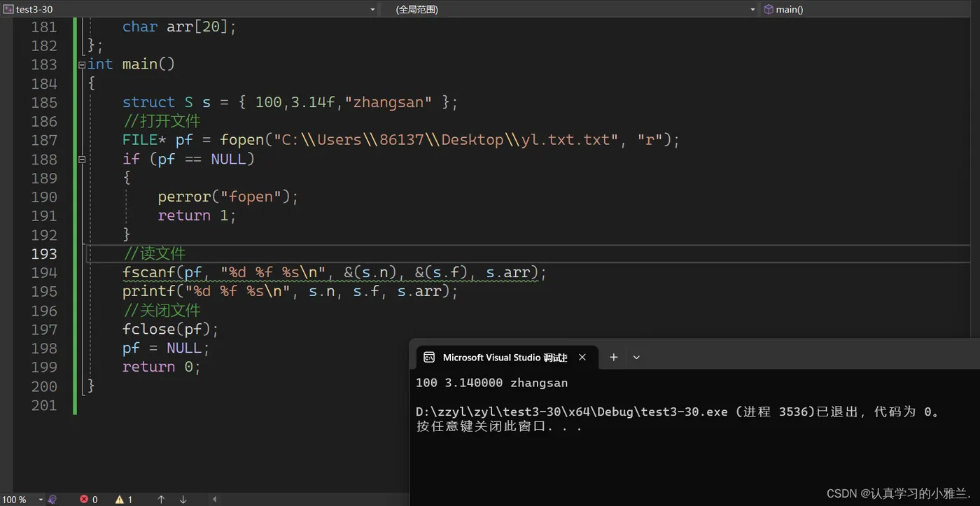This screenshot has height=506, width=980.
Task: Click line number 187 in the gutter
Action: point(44,140)
